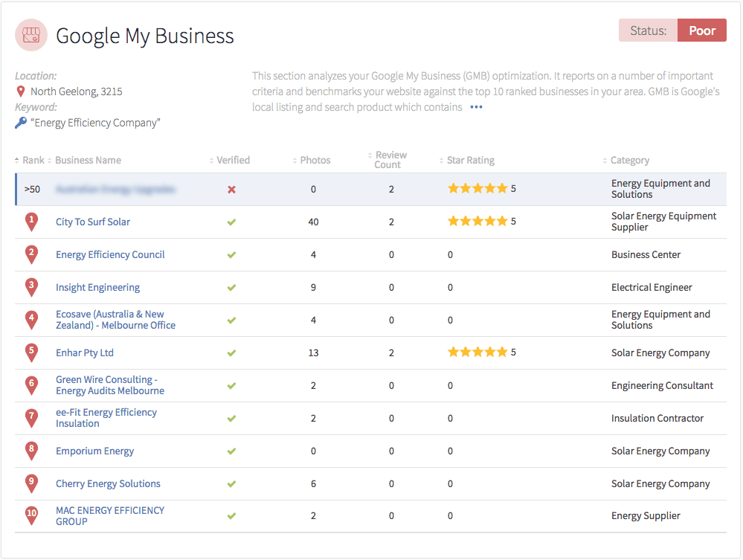Click Emporium Energy verified checkmark
The width and height of the screenshot is (743, 560).
click(231, 451)
